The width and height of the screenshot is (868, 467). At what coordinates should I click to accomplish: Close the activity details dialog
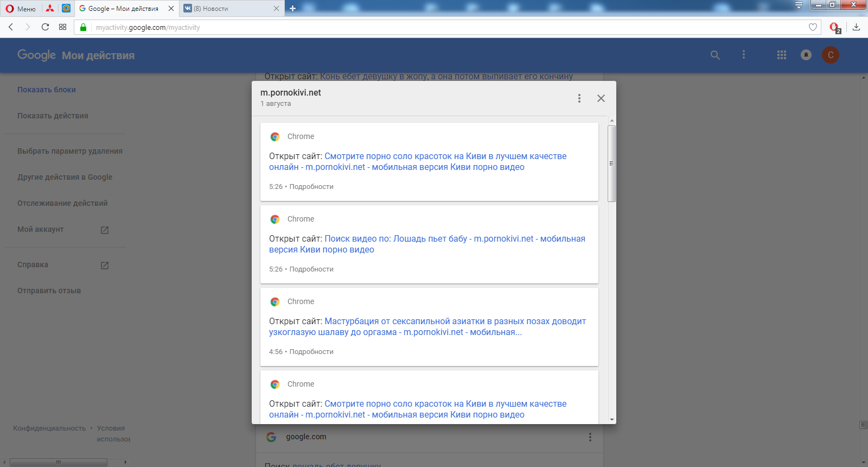tap(601, 98)
